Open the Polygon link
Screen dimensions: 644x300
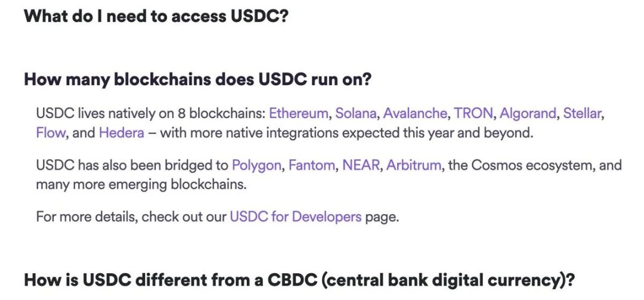click(x=256, y=165)
